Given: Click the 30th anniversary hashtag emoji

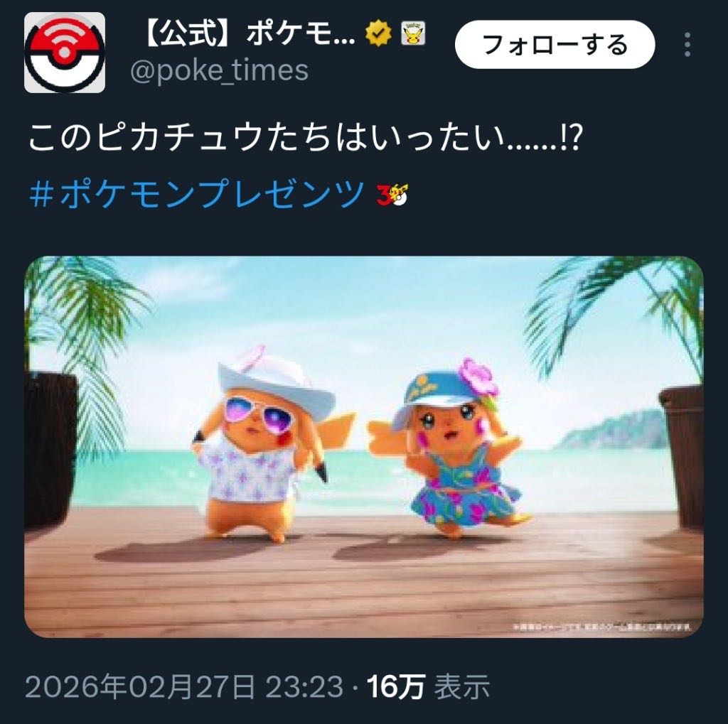Looking at the screenshot, I should tap(392, 195).
